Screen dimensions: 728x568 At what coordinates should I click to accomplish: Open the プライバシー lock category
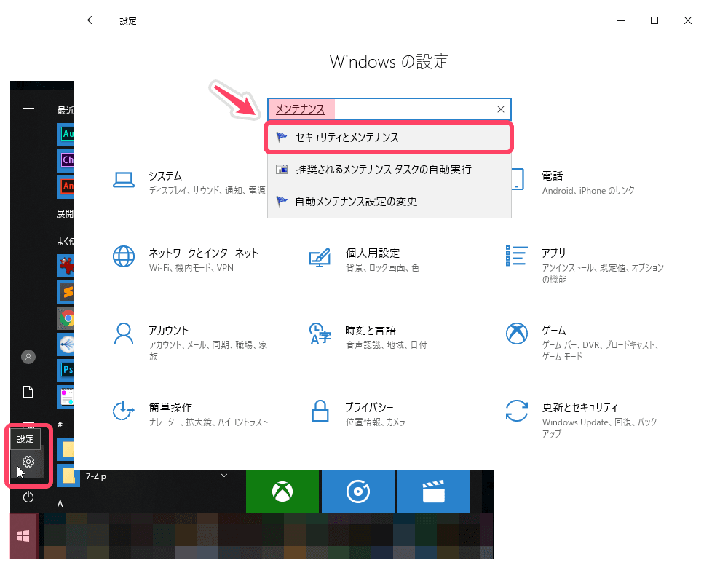coord(357,414)
